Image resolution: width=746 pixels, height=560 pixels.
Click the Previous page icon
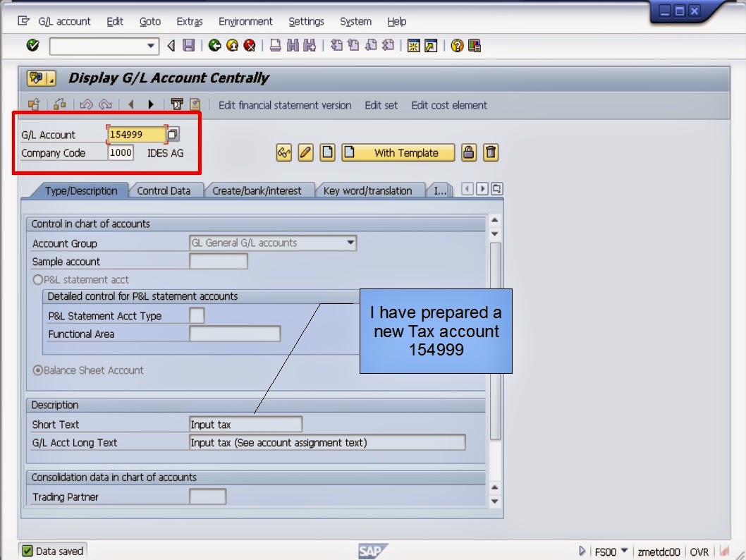point(353,46)
